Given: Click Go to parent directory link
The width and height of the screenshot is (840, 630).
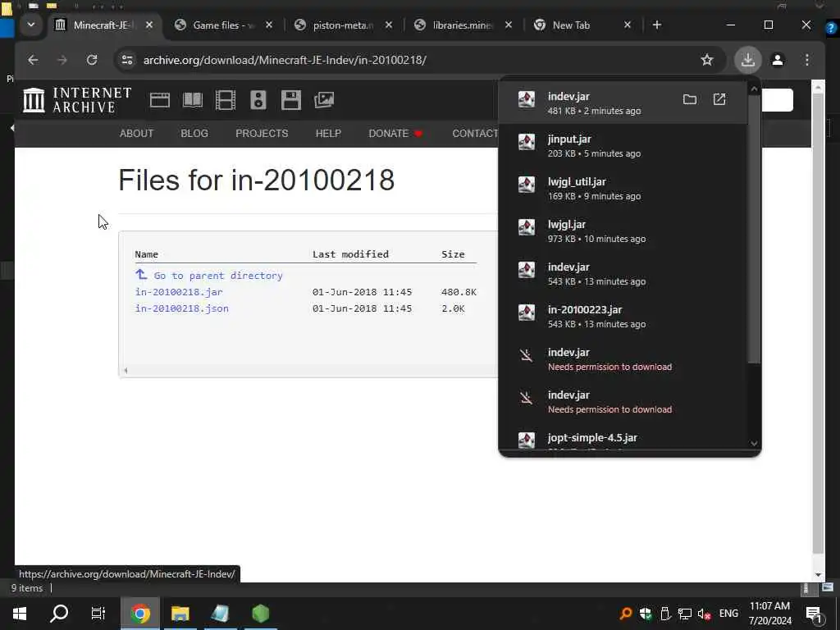Looking at the screenshot, I should [209, 276].
